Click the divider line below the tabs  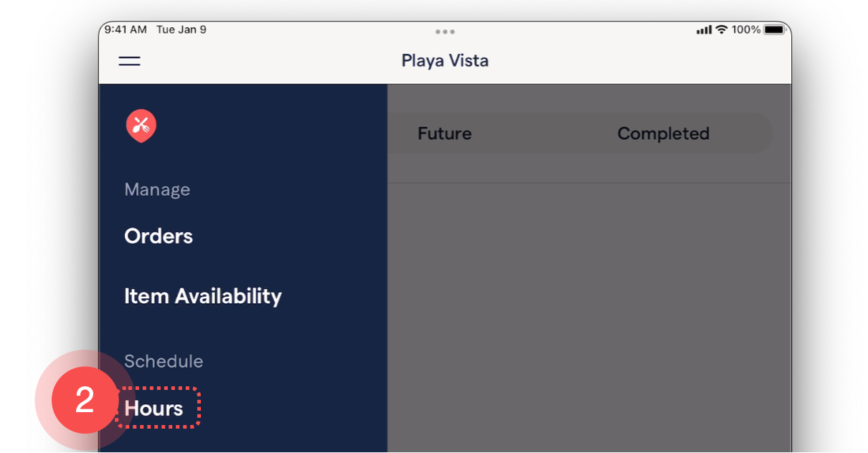pyautogui.click(x=588, y=183)
